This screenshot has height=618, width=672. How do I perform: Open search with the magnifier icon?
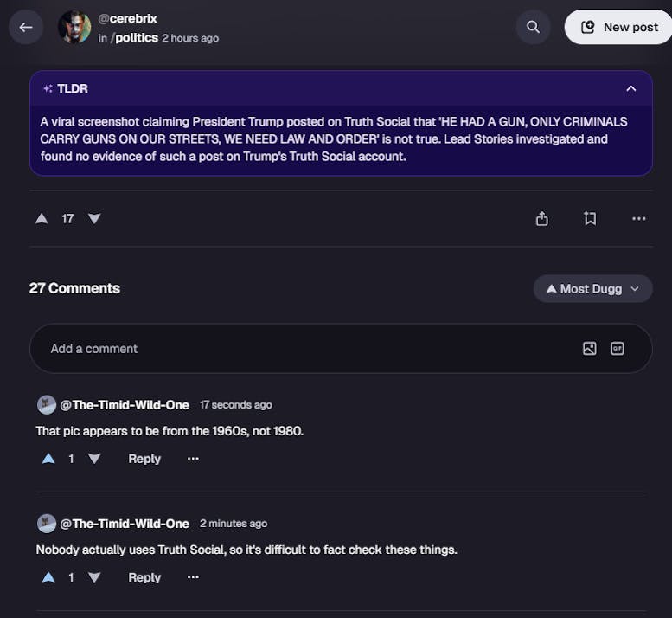534,27
